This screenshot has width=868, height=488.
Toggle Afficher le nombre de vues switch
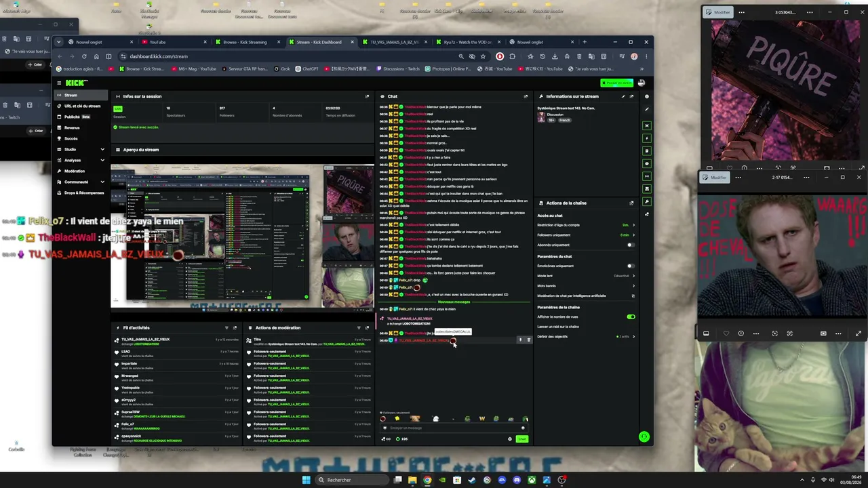click(x=631, y=317)
